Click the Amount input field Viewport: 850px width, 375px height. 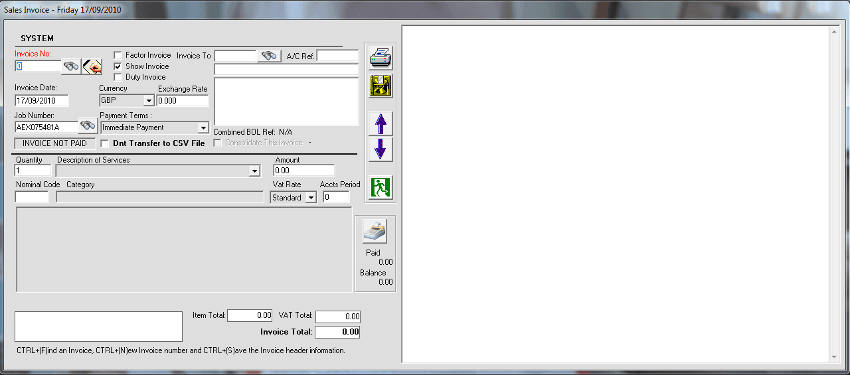tap(304, 171)
